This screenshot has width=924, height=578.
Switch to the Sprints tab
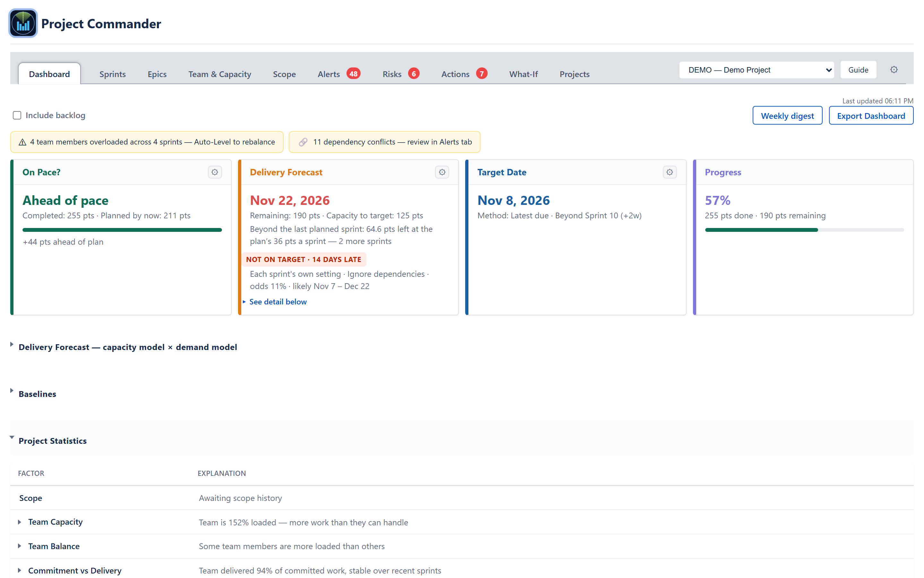(112, 74)
